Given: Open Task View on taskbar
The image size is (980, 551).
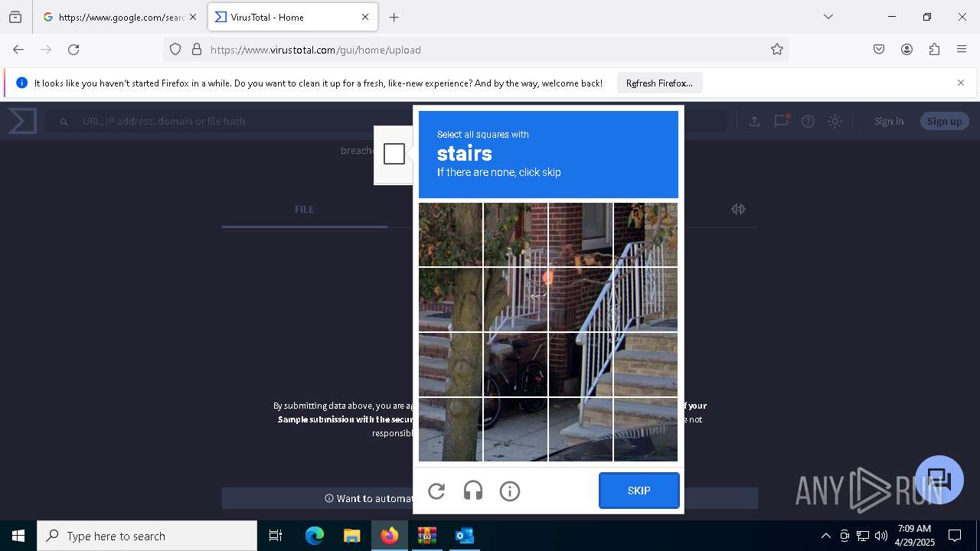Looking at the screenshot, I should tap(276, 536).
